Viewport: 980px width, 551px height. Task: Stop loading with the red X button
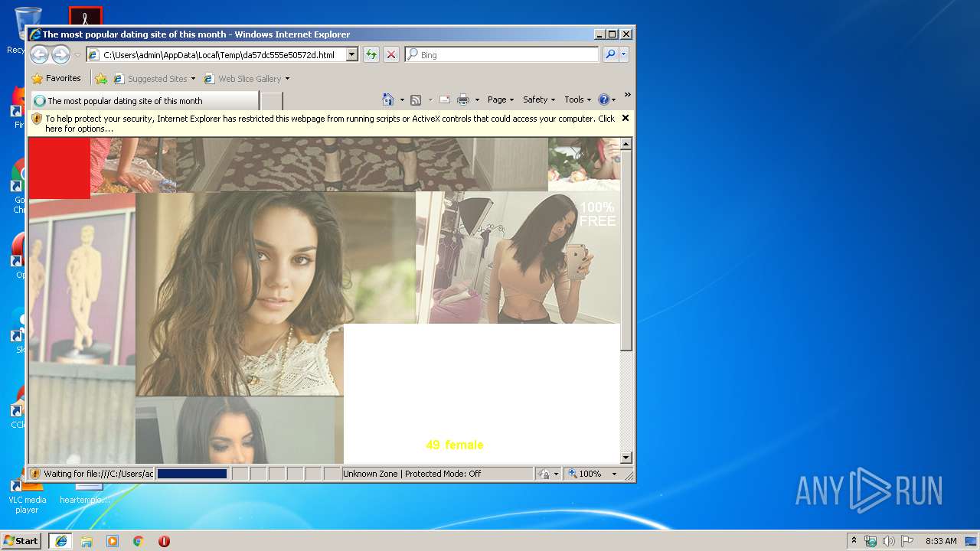point(391,54)
